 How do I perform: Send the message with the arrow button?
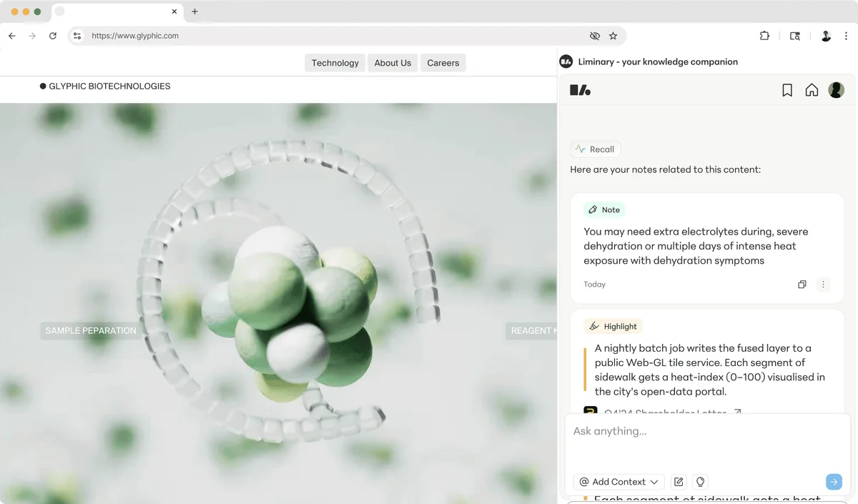click(x=834, y=482)
